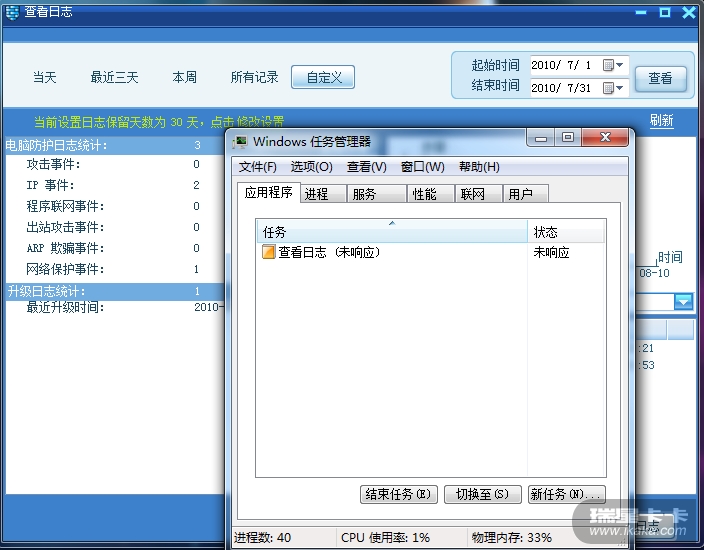704x550 pixels.
Task: Click the 新任务(N)... button
Action: 567,494
